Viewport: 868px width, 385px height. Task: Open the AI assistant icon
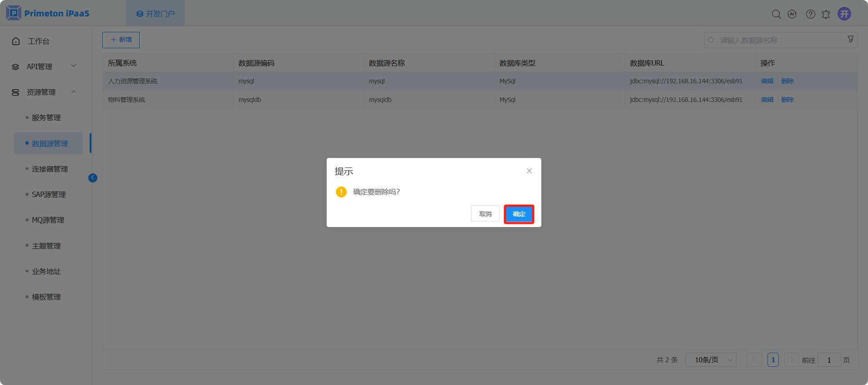pos(792,14)
